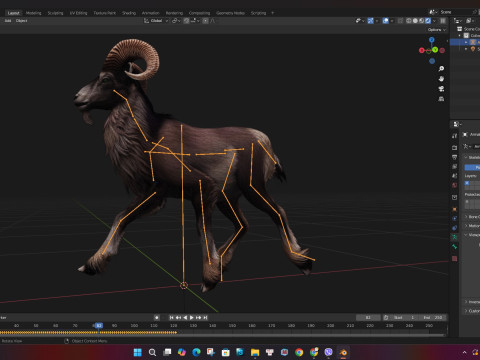
Task: Play the animation forward
Action: 192,318
